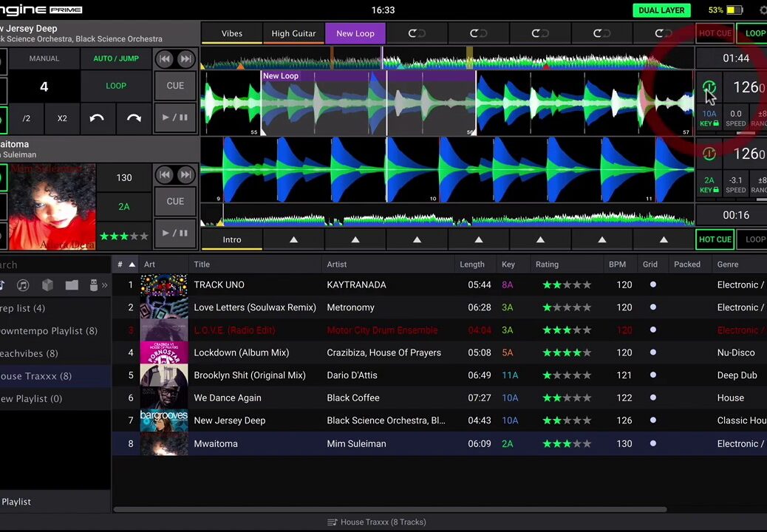This screenshot has height=532, width=767.
Task: Click the Mim Suleiman album artwork on the deck
Action: pyautogui.click(x=52, y=207)
